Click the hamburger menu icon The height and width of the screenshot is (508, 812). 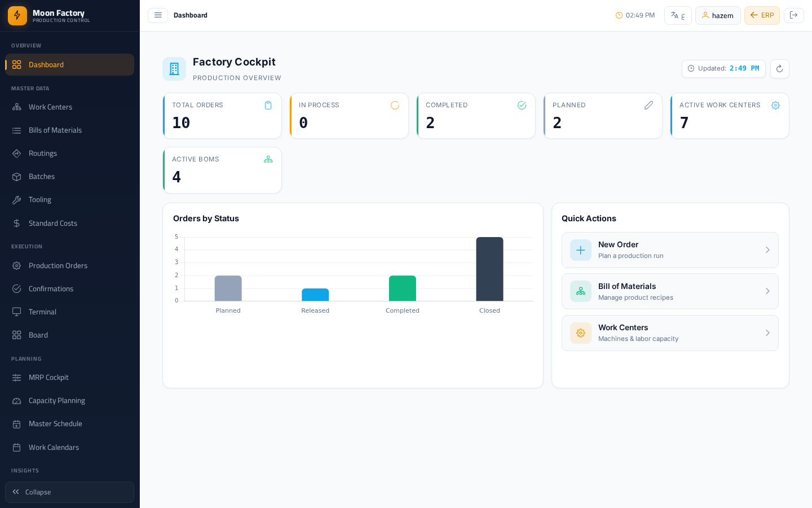pyautogui.click(x=158, y=15)
